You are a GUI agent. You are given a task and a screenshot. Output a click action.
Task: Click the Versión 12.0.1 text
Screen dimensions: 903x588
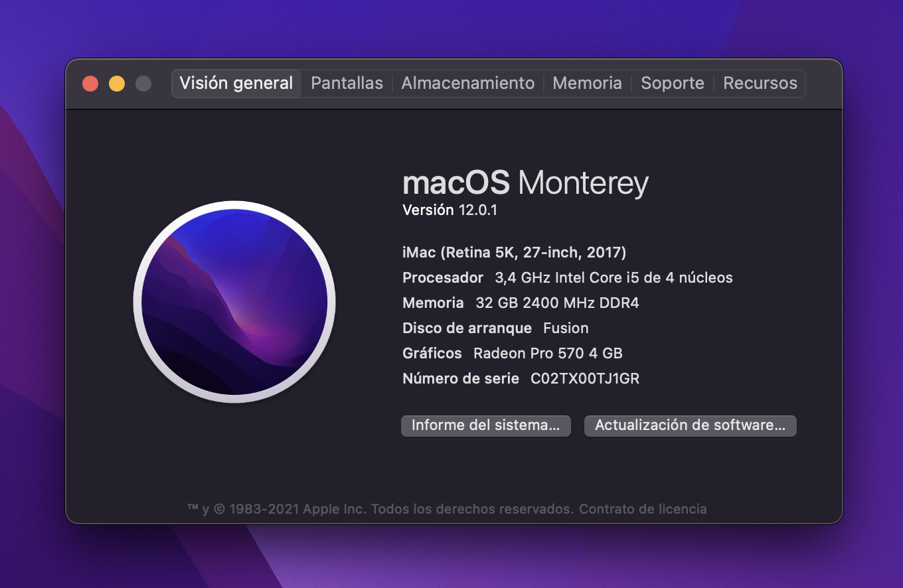(x=450, y=210)
